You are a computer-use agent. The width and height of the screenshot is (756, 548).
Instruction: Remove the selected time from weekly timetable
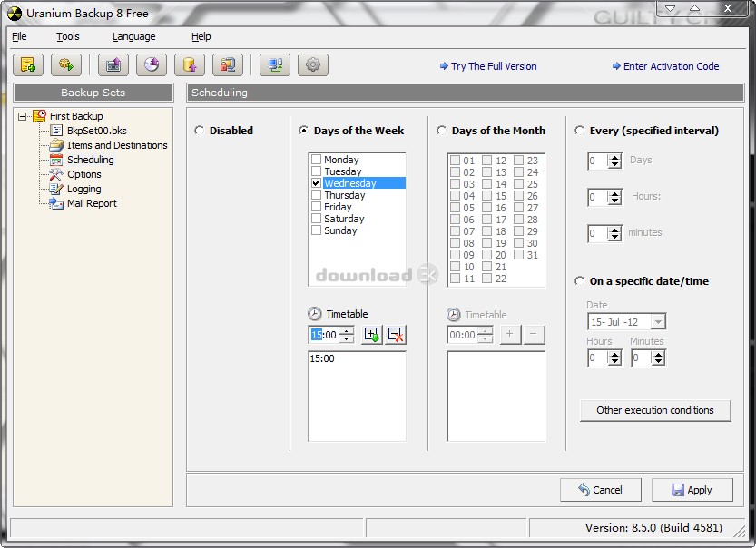(x=396, y=335)
